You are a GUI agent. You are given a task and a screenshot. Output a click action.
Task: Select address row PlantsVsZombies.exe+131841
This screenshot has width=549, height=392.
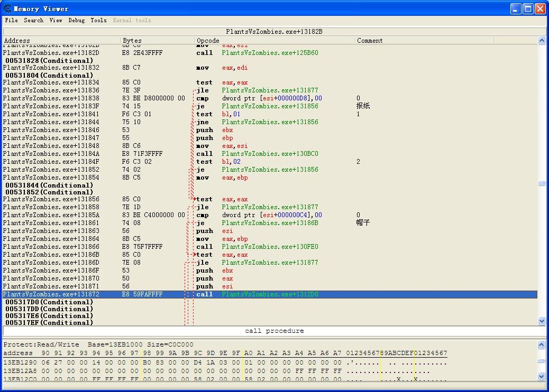[x=270, y=114]
